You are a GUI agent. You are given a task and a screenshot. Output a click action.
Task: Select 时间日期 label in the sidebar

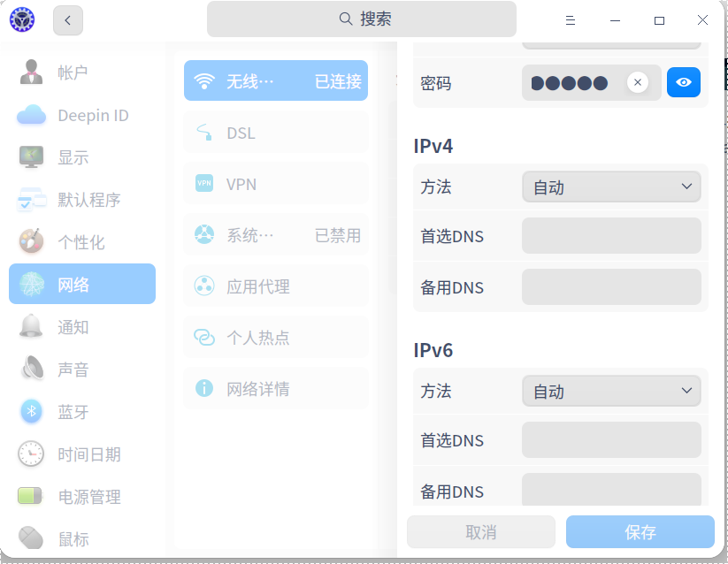coord(89,454)
